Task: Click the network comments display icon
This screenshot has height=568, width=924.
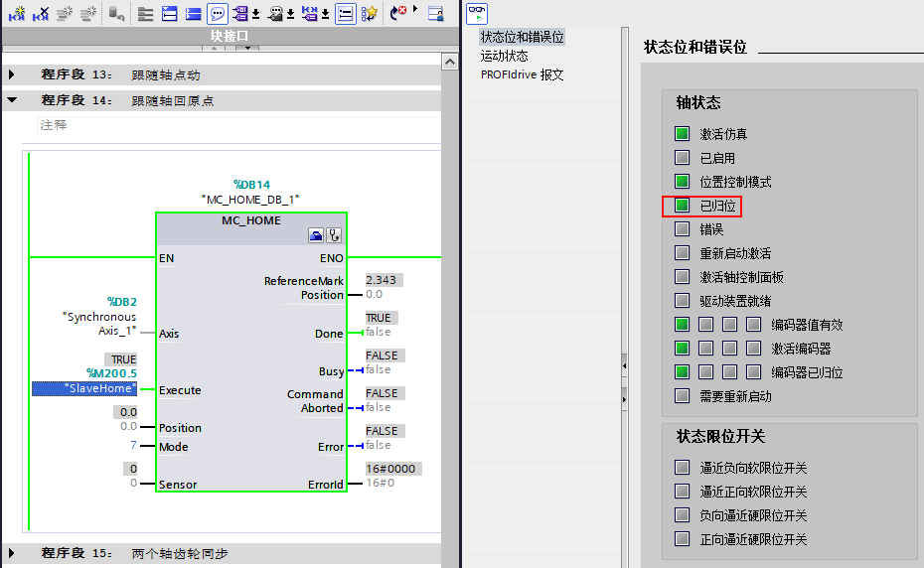Action: click(x=275, y=14)
